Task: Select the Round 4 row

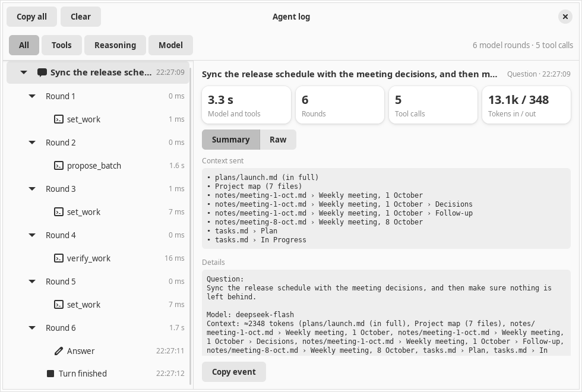Action: pos(98,235)
